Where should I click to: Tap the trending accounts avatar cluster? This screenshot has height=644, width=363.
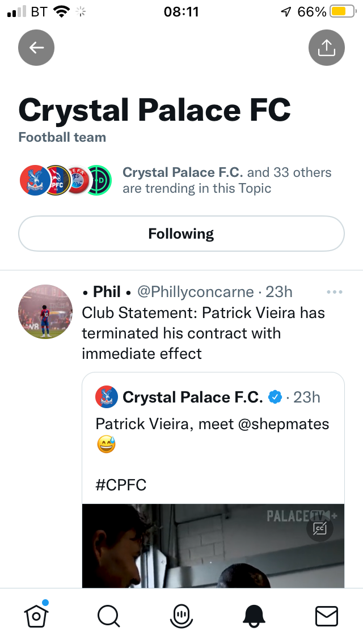coord(66,180)
